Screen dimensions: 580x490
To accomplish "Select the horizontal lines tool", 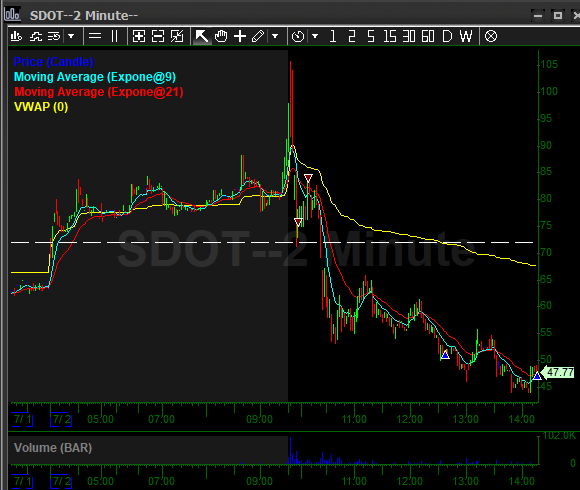I will 95,36.
